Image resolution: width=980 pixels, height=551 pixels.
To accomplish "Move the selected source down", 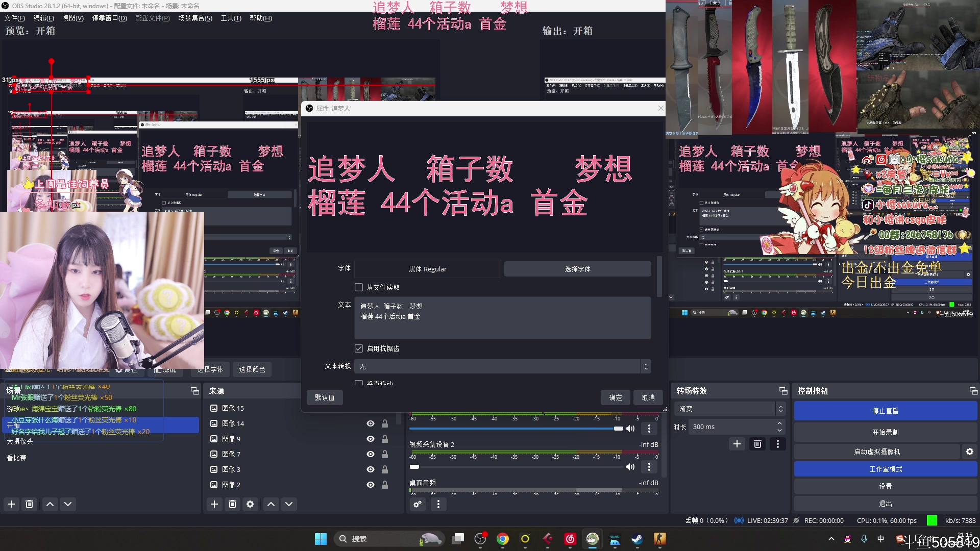I will tap(289, 504).
